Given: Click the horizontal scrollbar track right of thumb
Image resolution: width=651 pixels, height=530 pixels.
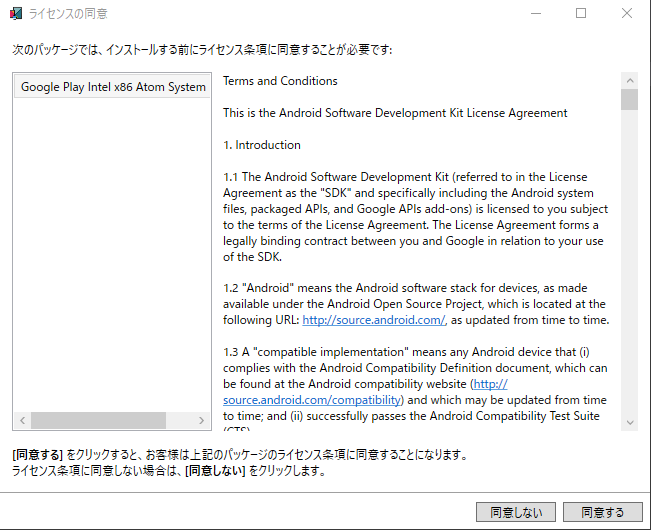Looking at the screenshot, I should tap(179, 420).
